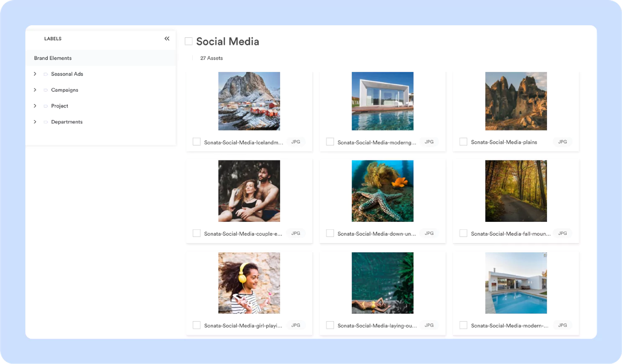Click the Sonata-Social-Media-plains file name
This screenshot has height=364, width=622.
point(504,142)
